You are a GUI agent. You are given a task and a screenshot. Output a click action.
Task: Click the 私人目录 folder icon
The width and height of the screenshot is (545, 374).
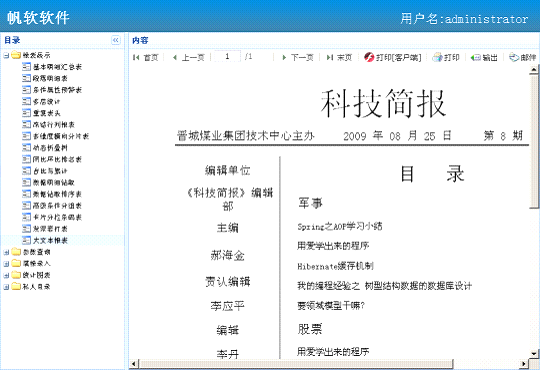pos(16,287)
